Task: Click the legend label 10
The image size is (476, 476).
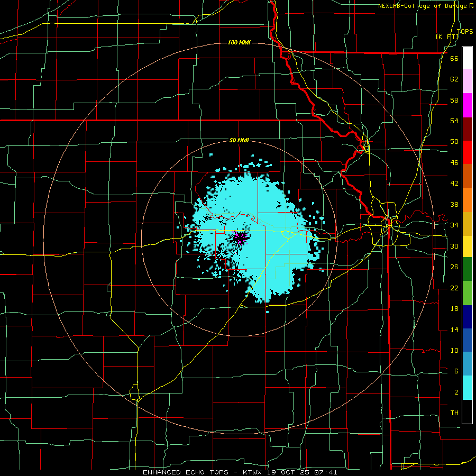Action: click(x=454, y=350)
